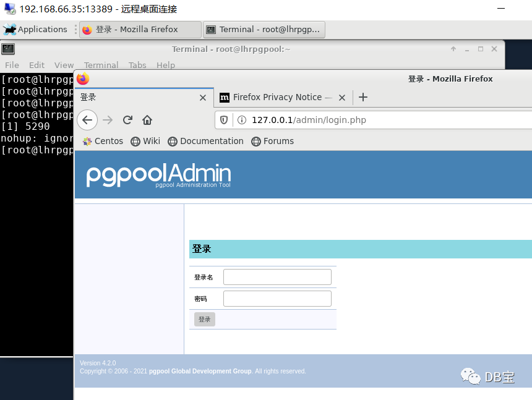Click the keep-above arrow in Terminal title bar
The image size is (532, 400).
(x=453, y=49)
